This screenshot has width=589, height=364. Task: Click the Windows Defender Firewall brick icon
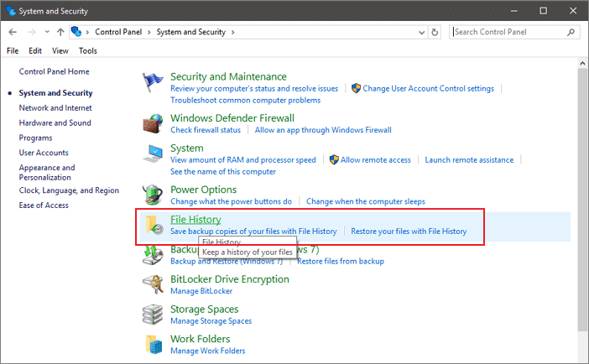[x=152, y=123]
